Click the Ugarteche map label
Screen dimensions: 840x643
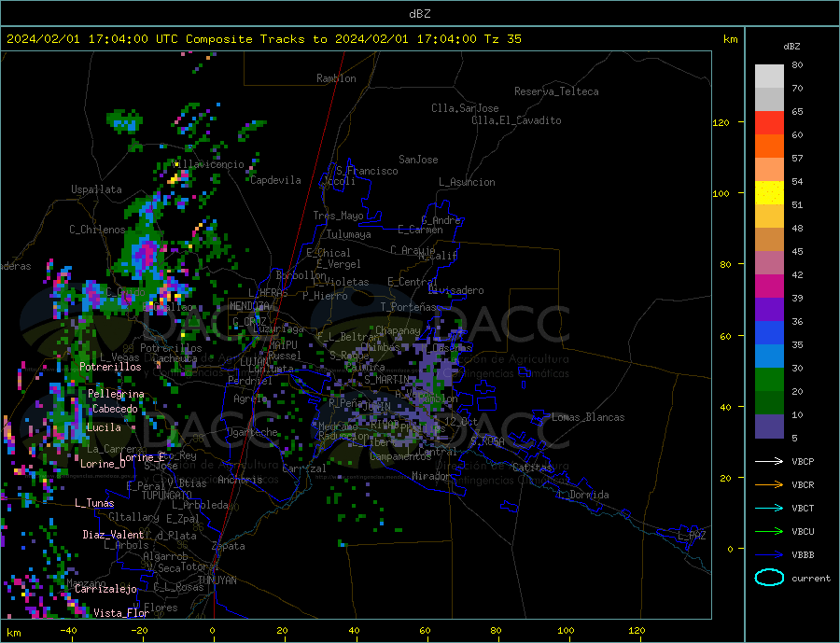click(252, 432)
